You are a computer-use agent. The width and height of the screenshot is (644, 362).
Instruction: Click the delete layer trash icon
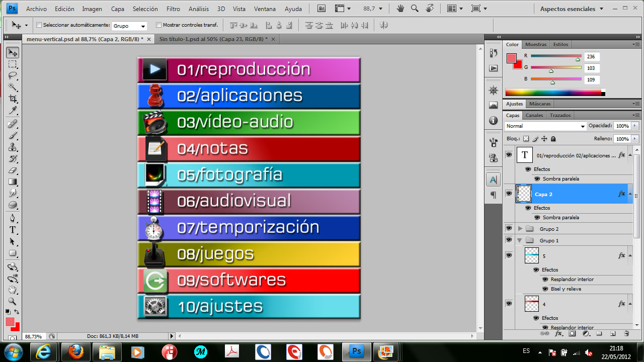626,333
